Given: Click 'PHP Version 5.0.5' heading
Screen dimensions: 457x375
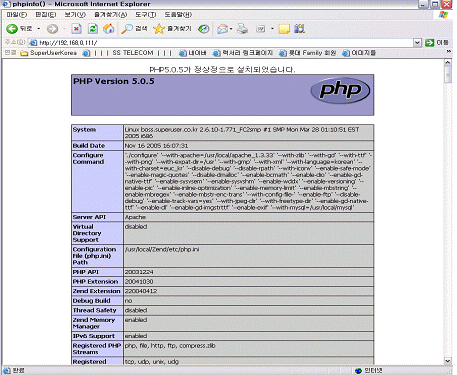Looking at the screenshot, I should [114, 81].
